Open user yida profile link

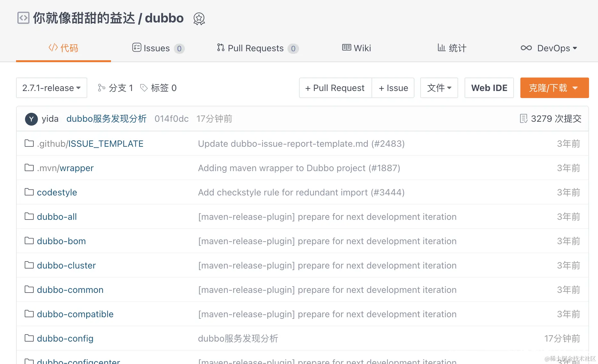[50, 119]
